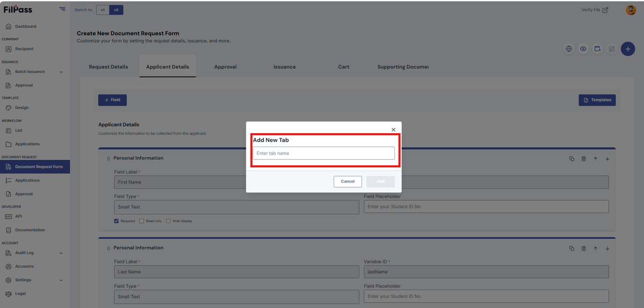This screenshot has width=644, height=308.
Task: Collapse the sidebar menu icon
Action: (x=62, y=9)
